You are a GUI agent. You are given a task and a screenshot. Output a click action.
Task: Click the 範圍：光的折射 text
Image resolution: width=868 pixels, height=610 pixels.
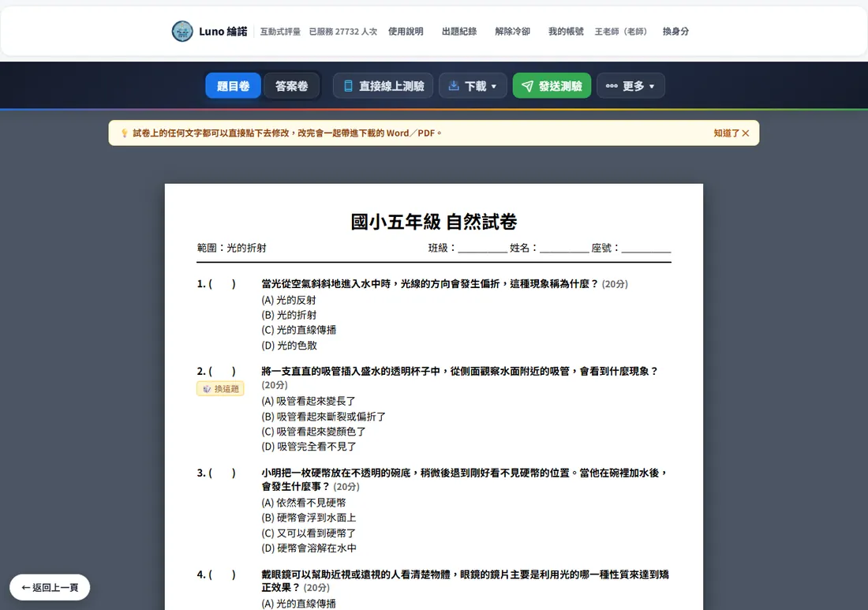[231, 248]
